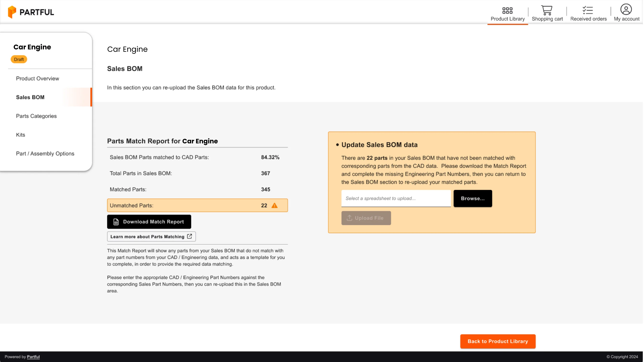Click the Car Engine sidebar title
This screenshot has height=362, width=644.
click(32, 47)
